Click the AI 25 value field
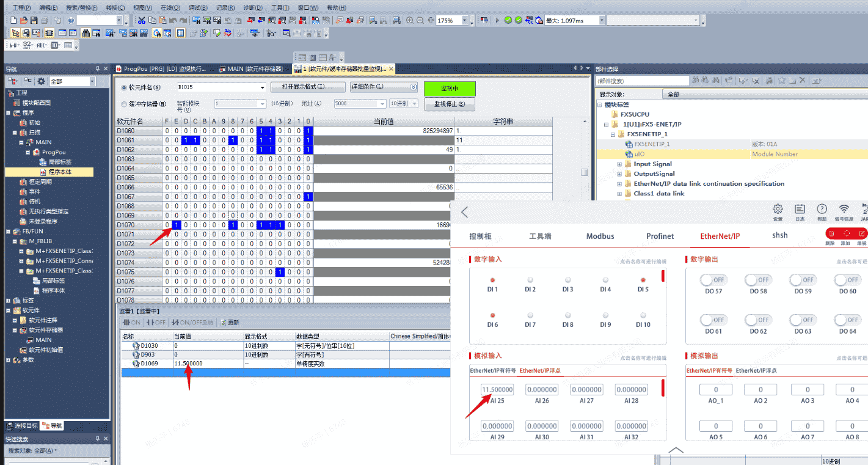868x465 pixels. pos(497,389)
